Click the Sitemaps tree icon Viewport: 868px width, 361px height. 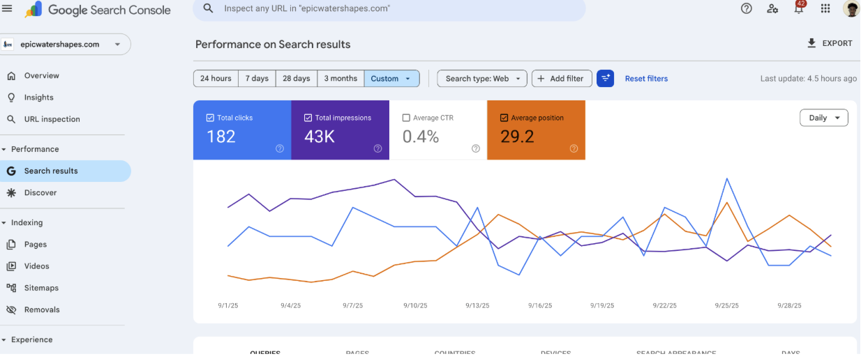pos(11,288)
